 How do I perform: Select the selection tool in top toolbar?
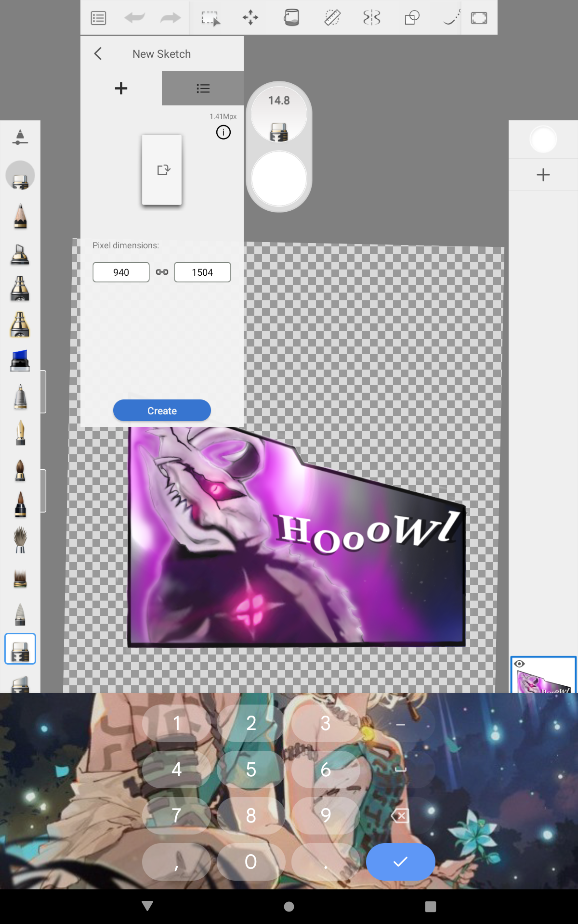[210, 18]
